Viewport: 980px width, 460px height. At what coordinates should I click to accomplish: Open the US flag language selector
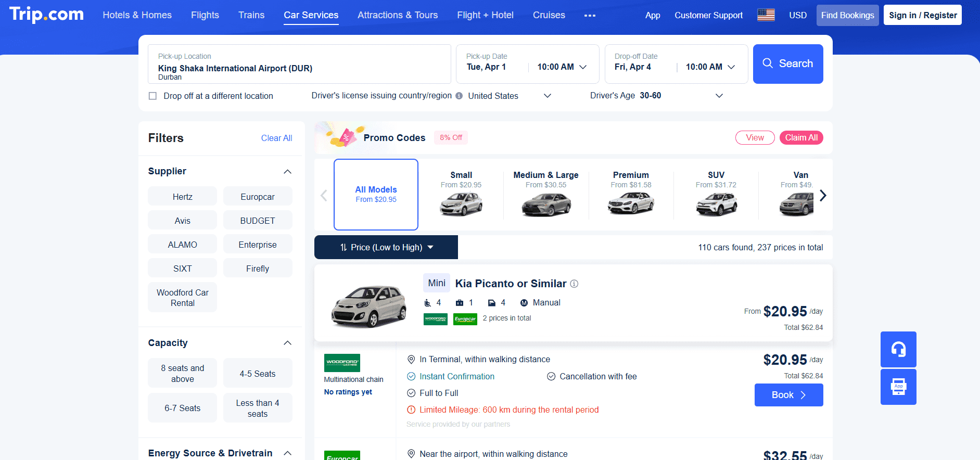click(x=766, y=15)
